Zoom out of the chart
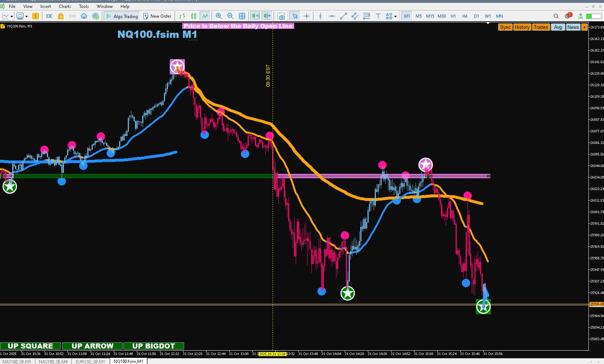The width and height of the screenshot is (604, 364). tap(230, 16)
